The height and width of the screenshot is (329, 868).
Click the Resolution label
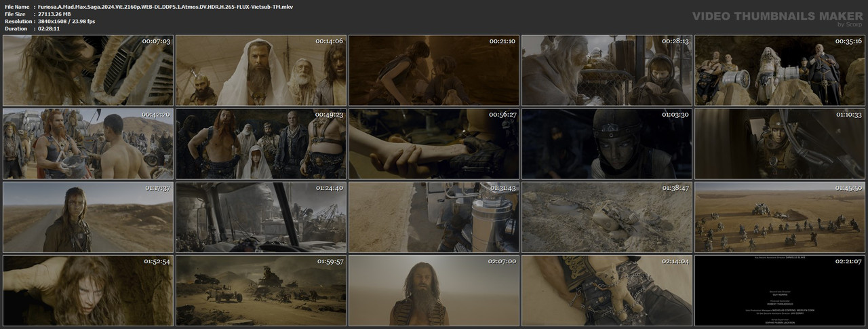click(x=18, y=21)
